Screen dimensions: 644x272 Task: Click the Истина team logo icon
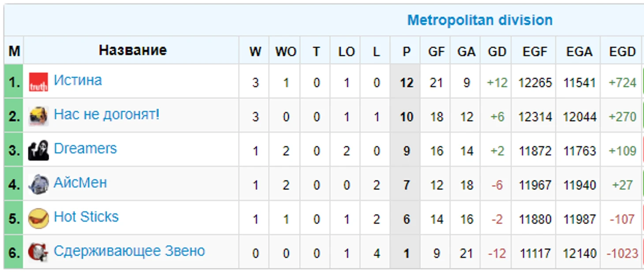point(38,82)
